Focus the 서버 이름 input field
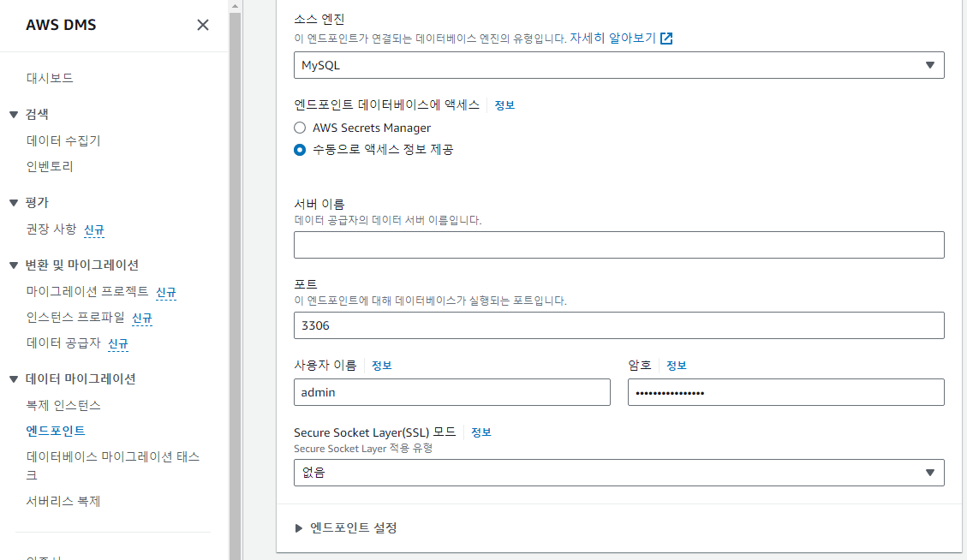Viewport: 967px width, 560px height. coord(618,245)
